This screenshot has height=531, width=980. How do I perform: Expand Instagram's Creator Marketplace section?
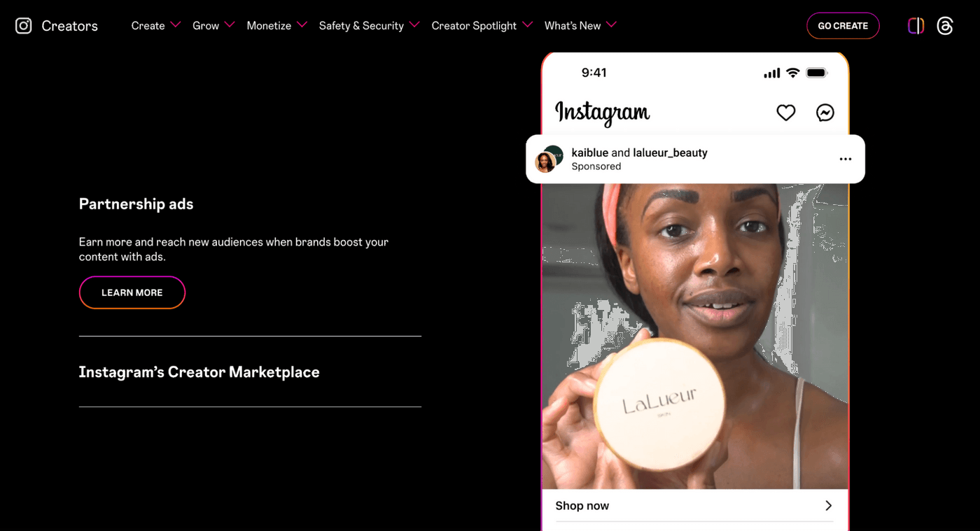[250, 372]
